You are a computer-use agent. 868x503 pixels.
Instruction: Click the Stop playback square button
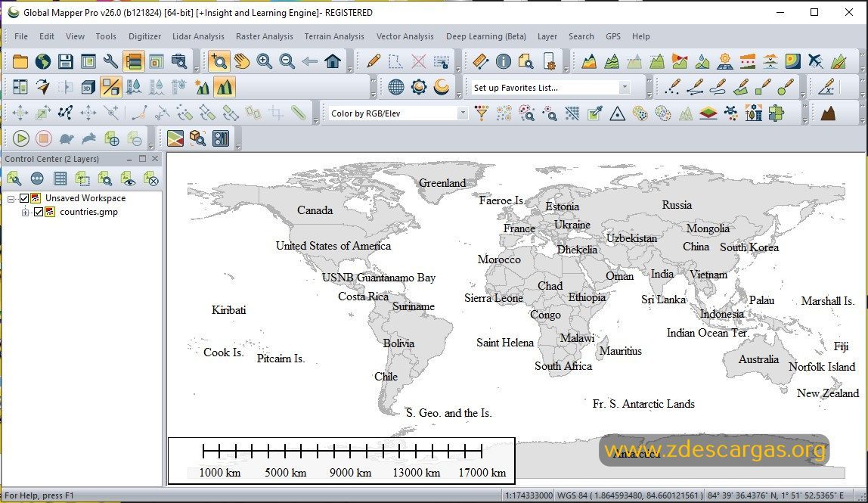(x=44, y=138)
